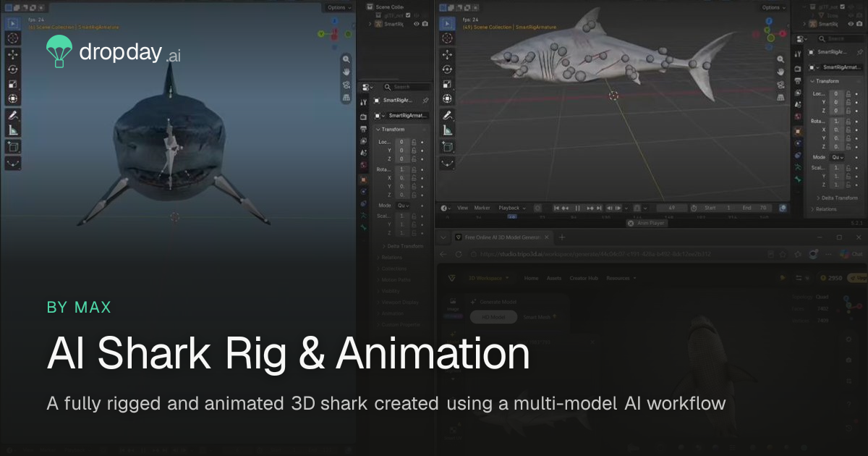Open Object properties tab in right properties panel
The height and width of the screenshot is (456, 868).
pyautogui.click(x=798, y=131)
